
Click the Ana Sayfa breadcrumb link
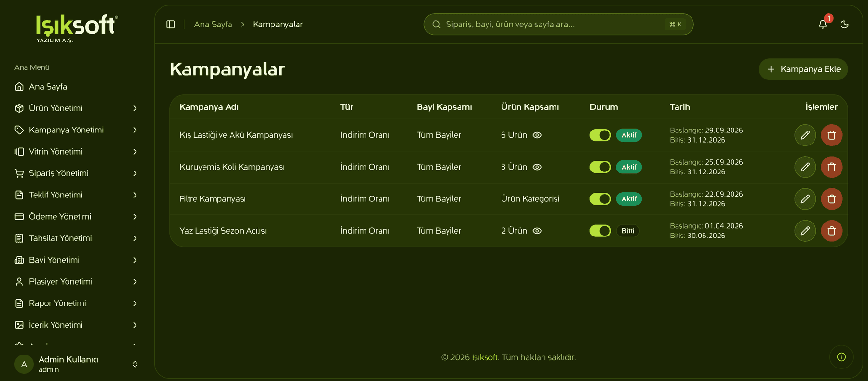(213, 25)
